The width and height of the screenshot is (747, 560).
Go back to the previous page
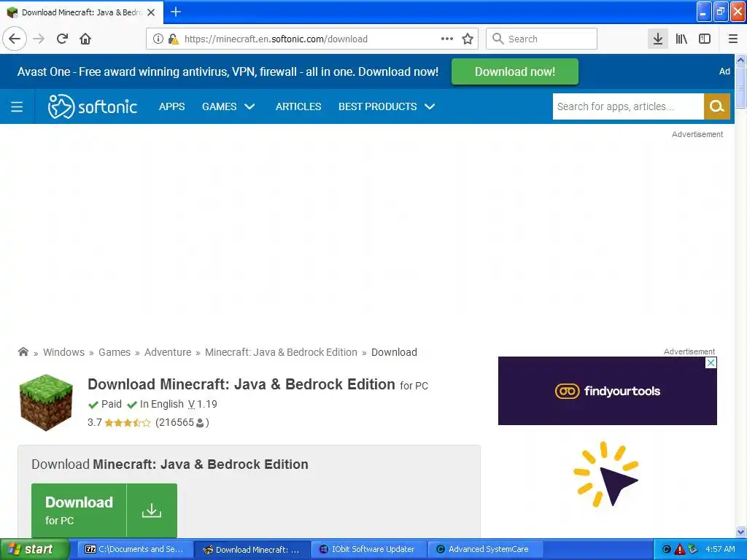pyautogui.click(x=15, y=39)
